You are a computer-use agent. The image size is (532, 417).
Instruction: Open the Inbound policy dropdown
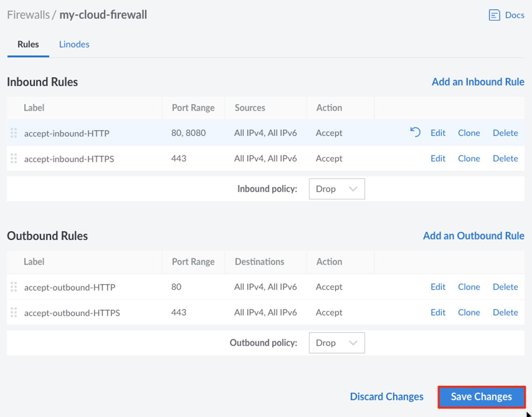point(337,189)
